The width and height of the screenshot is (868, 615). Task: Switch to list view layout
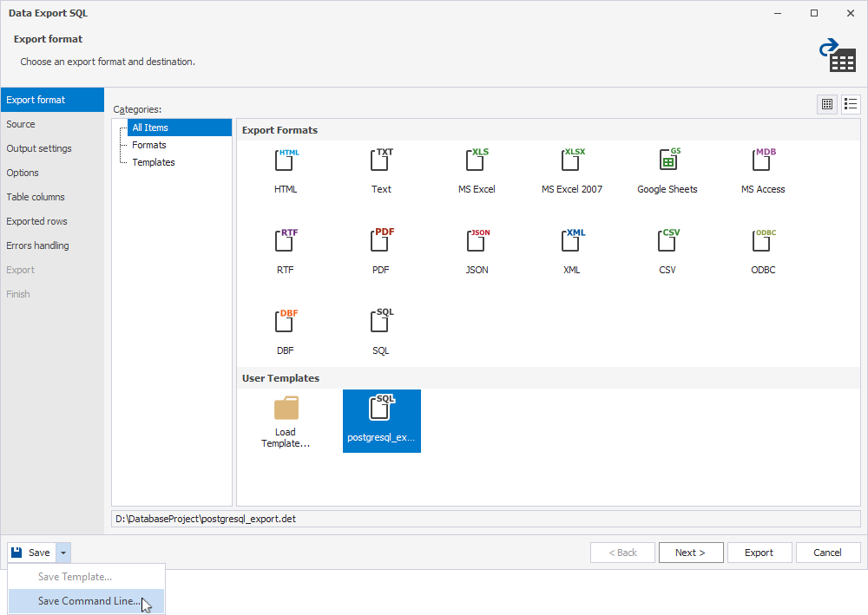pos(851,104)
